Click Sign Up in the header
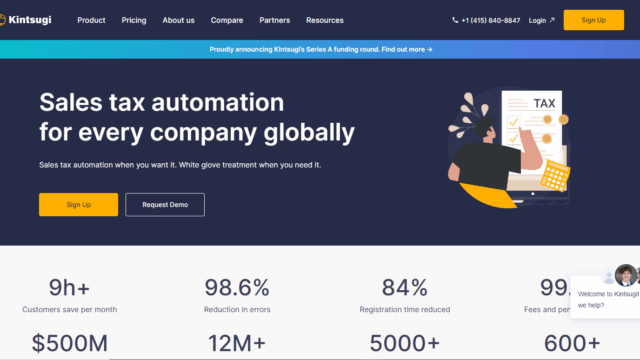This screenshot has width=640, height=360. [593, 20]
